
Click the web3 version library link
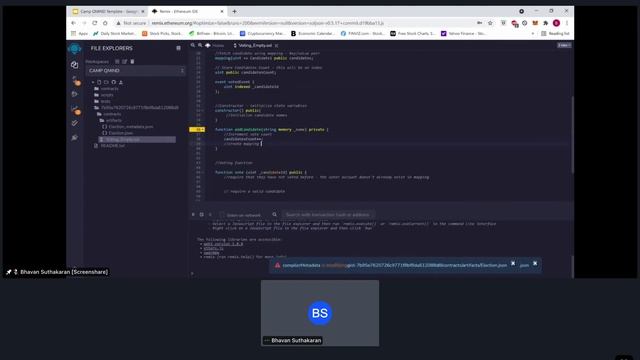(x=223, y=244)
